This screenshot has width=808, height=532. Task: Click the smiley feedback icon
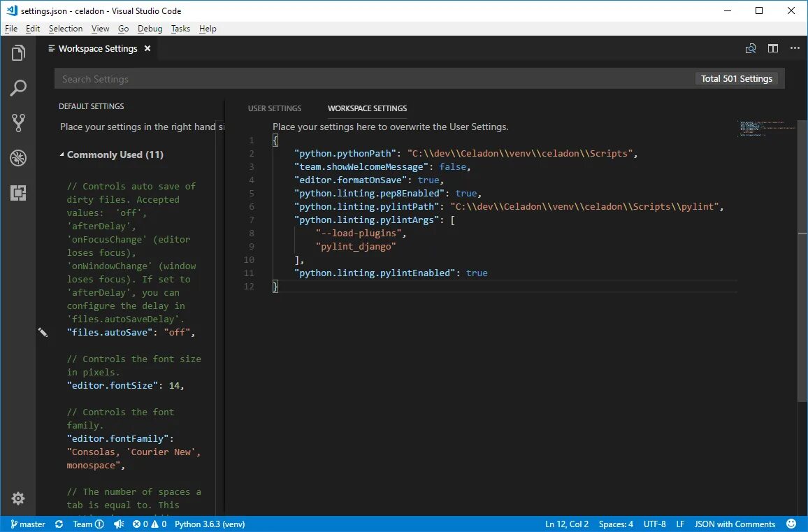tap(791, 524)
